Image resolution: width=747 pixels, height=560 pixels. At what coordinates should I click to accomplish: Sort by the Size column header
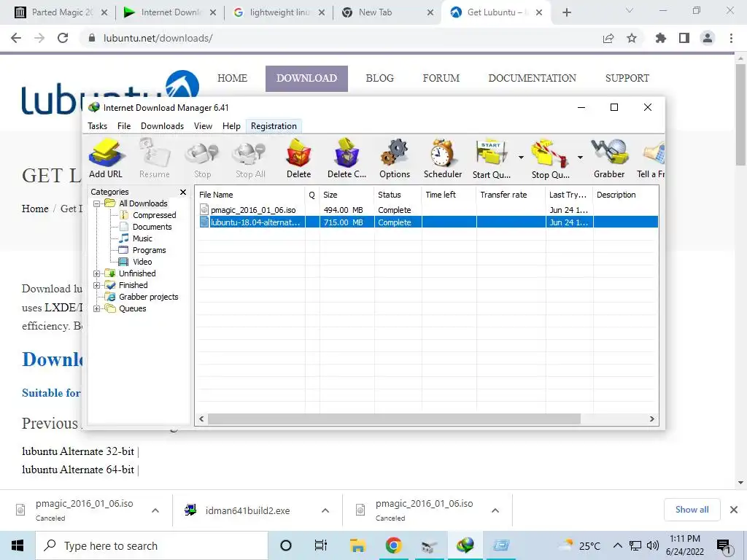point(347,195)
